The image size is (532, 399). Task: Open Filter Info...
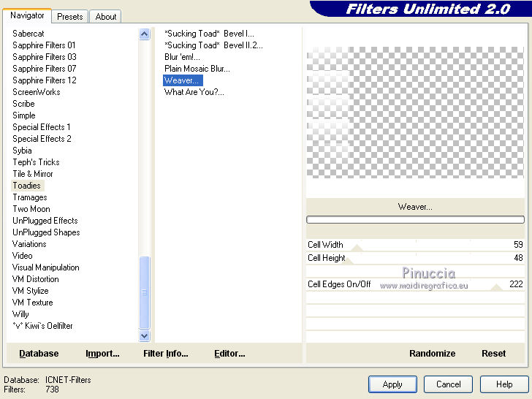click(166, 354)
